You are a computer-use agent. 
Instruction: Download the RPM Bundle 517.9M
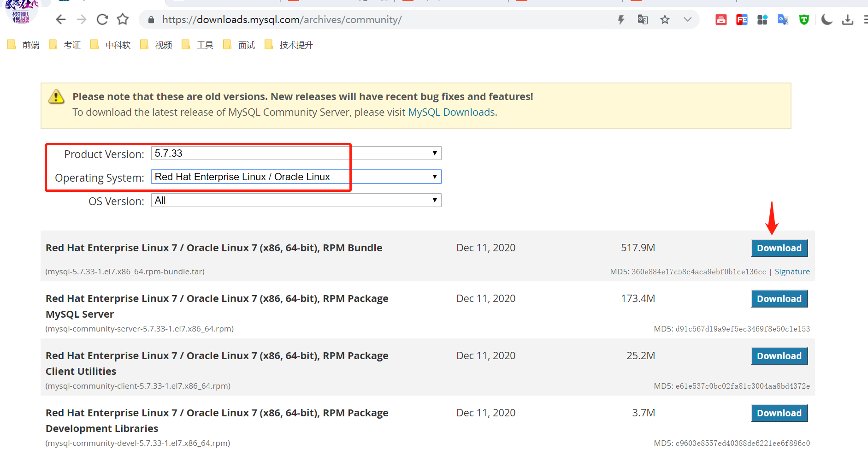coord(779,248)
